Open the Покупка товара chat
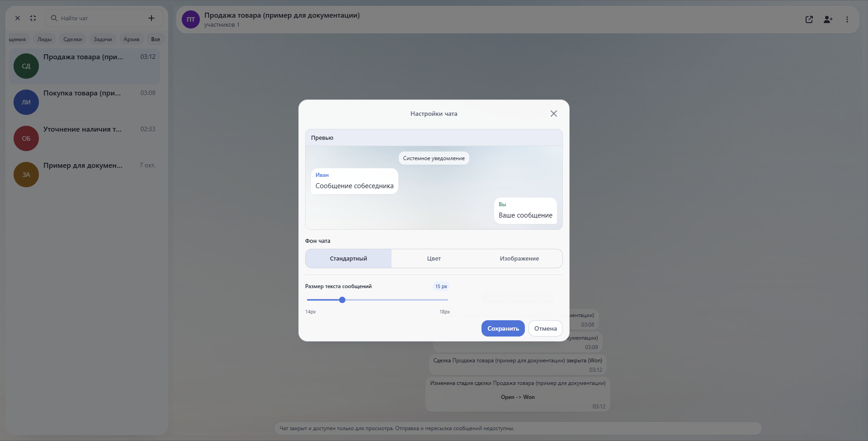 point(85,102)
